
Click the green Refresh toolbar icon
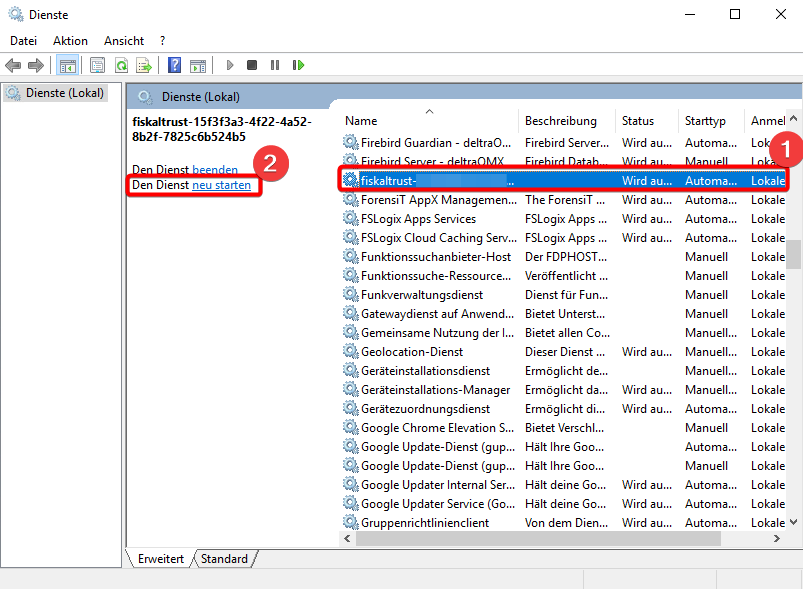pos(121,65)
